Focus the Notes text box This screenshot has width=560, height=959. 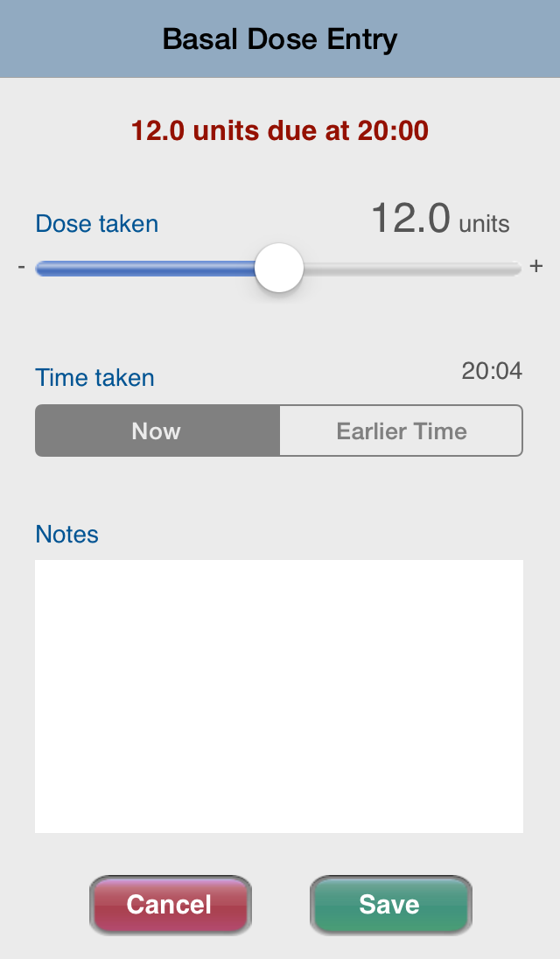point(279,696)
